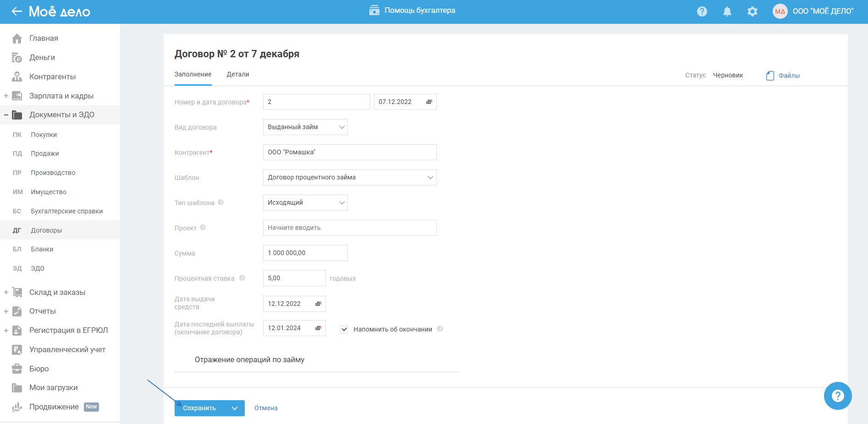868x424 pixels.
Task: Click the info icon next to Проект
Action: pyautogui.click(x=203, y=228)
